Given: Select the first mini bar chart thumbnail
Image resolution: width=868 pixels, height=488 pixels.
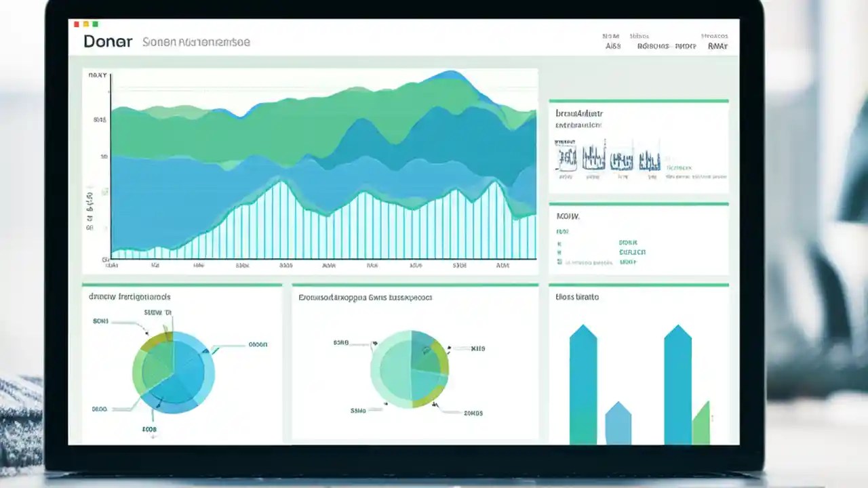Looking at the screenshot, I should 566,158.
